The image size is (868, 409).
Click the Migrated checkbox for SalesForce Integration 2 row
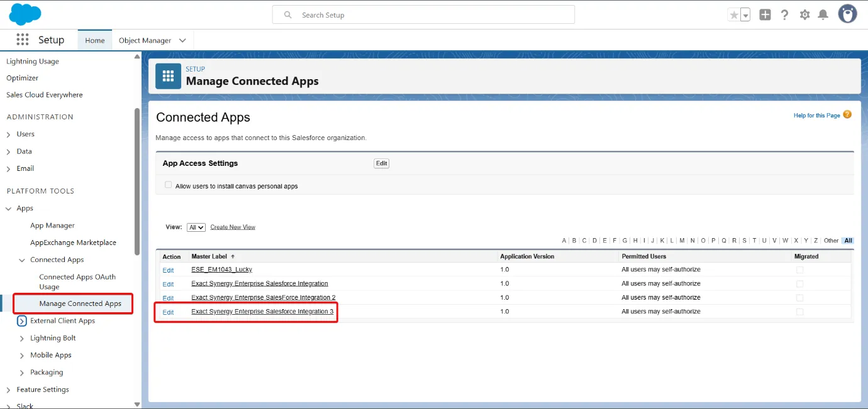pos(799,298)
